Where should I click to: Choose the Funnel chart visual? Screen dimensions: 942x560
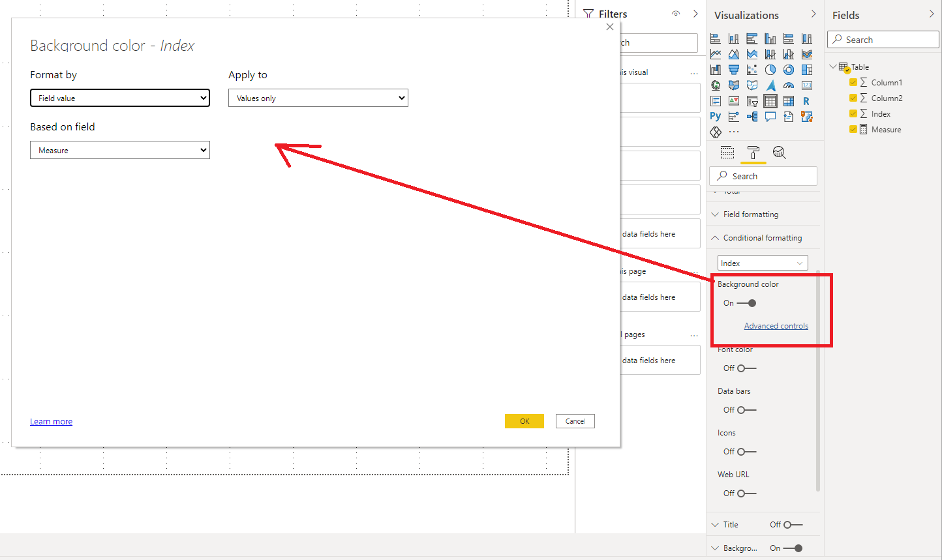click(734, 70)
